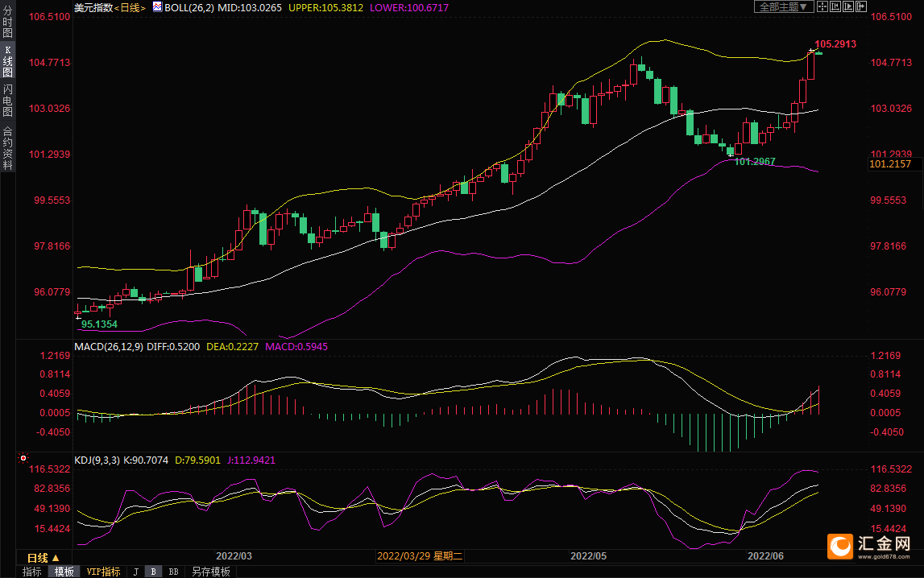Viewport: 924px width, 578px height.
Task: Click the expand chart axis icon
Action: [848, 6]
